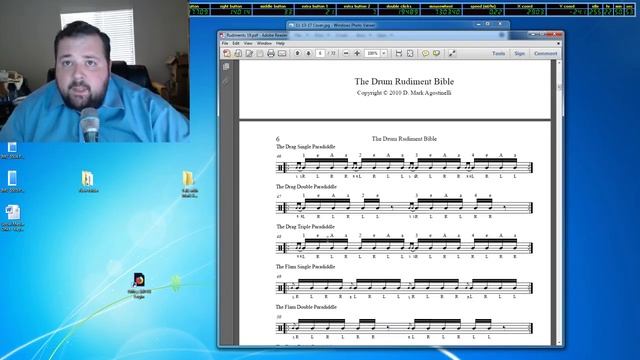The image size is (640, 360).
Task: Zoom in with the plus icon
Action: pyautogui.click(x=357, y=53)
